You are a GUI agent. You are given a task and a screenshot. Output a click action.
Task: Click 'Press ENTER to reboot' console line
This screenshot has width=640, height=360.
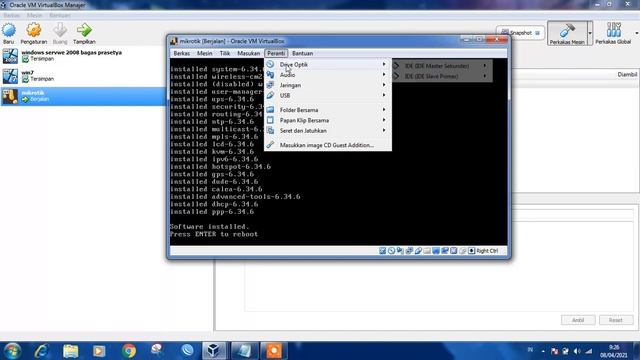coord(214,234)
